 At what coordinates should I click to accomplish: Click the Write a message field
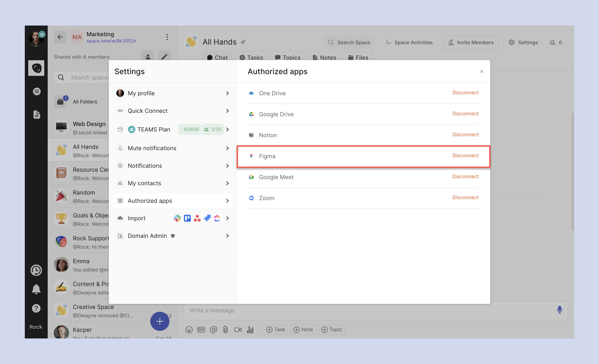pos(376,311)
